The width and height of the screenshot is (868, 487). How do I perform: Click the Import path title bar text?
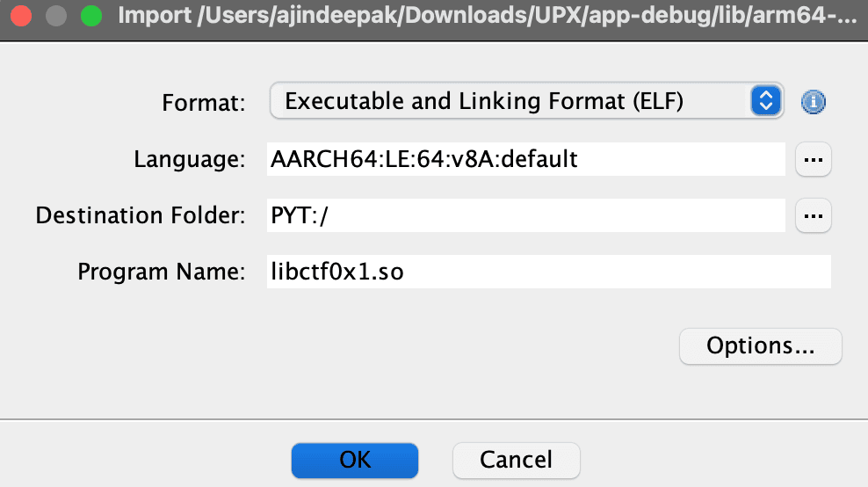(x=487, y=16)
